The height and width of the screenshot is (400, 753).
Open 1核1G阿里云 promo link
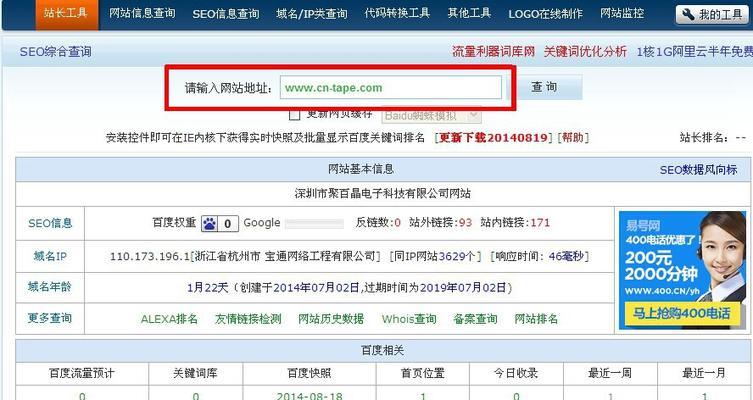(694, 51)
